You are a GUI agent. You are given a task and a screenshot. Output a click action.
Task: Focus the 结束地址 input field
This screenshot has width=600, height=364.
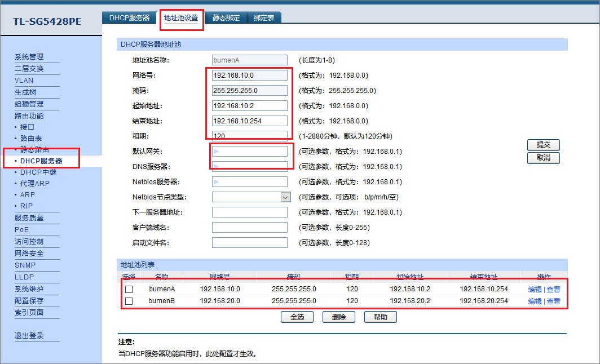[249, 121]
